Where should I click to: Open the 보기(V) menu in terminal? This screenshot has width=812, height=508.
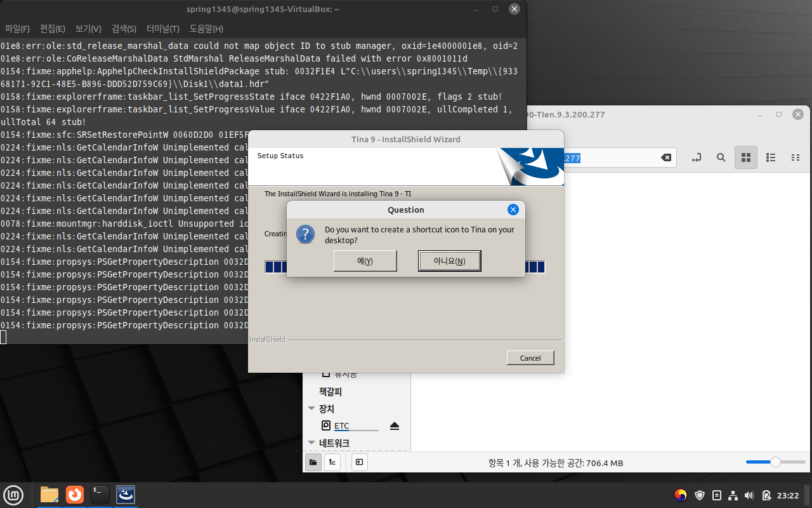pos(88,29)
